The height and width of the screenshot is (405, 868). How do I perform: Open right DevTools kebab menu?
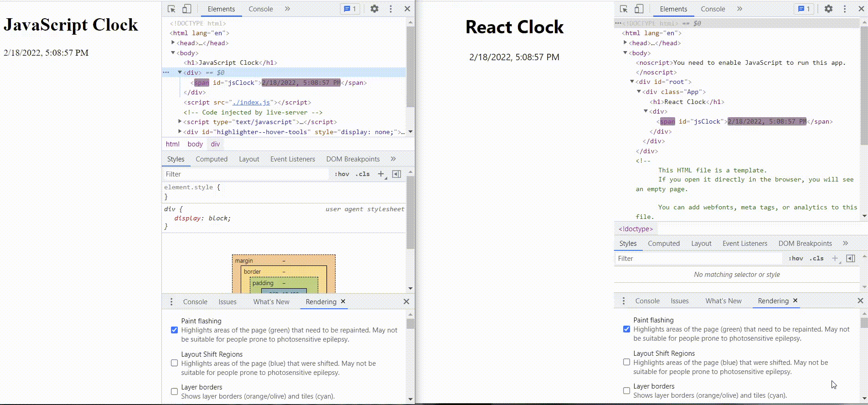click(845, 9)
